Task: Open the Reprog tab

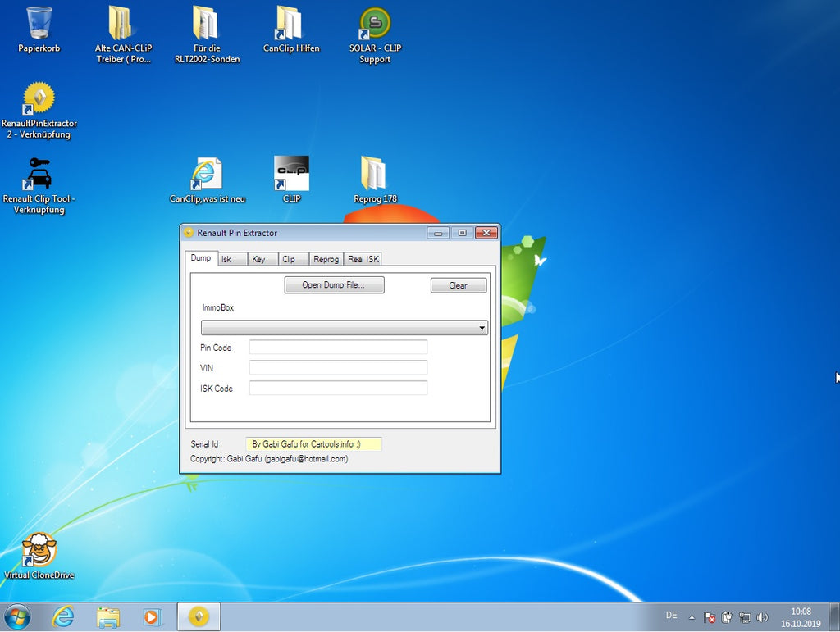Action: [x=326, y=259]
